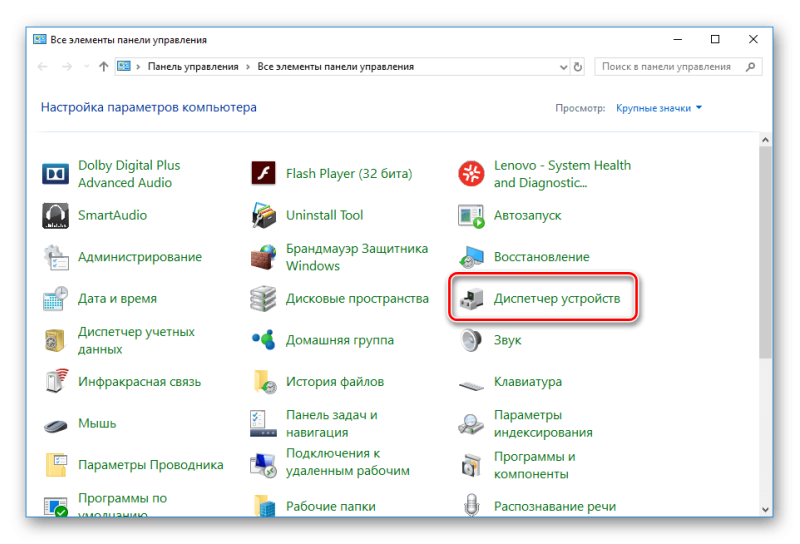The width and height of the screenshot is (800, 544).
Task: Open the Восстановление icon
Action: pyautogui.click(x=471, y=257)
